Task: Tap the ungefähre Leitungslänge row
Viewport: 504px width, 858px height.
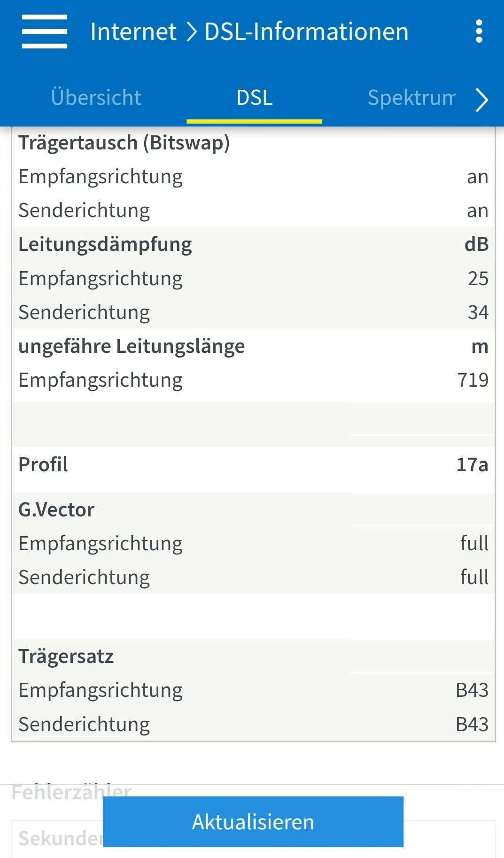Action: [253, 346]
